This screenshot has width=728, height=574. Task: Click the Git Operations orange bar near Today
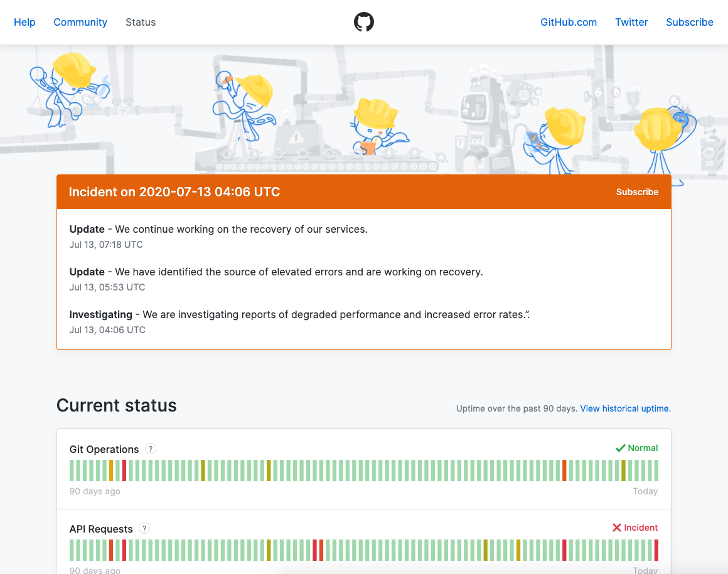pyautogui.click(x=564, y=470)
